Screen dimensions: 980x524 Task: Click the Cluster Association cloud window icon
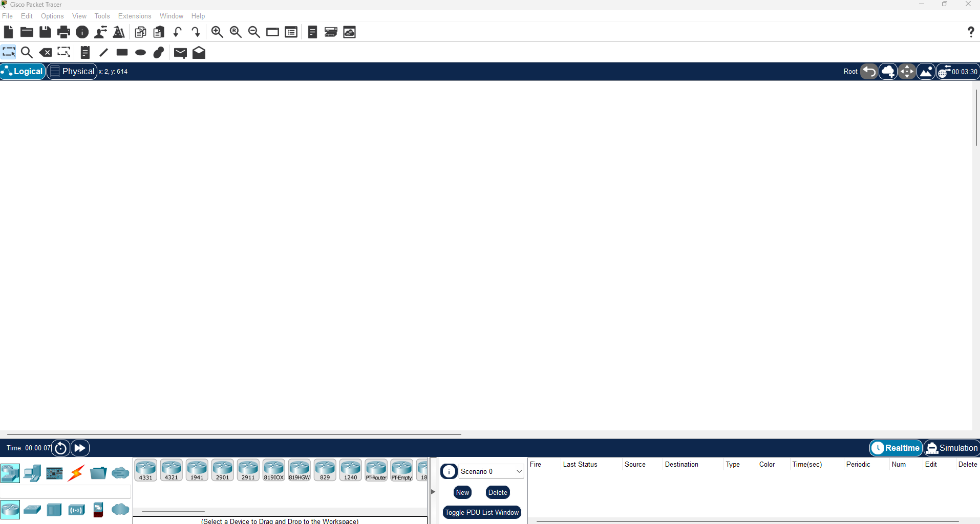pos(349,32)
